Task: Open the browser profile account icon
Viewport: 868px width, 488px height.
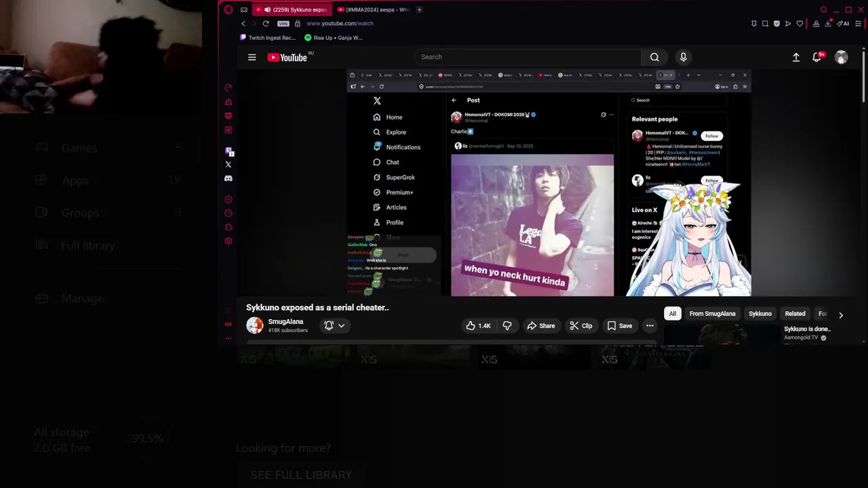Action: pyautogui.click(x=816, y=24)
